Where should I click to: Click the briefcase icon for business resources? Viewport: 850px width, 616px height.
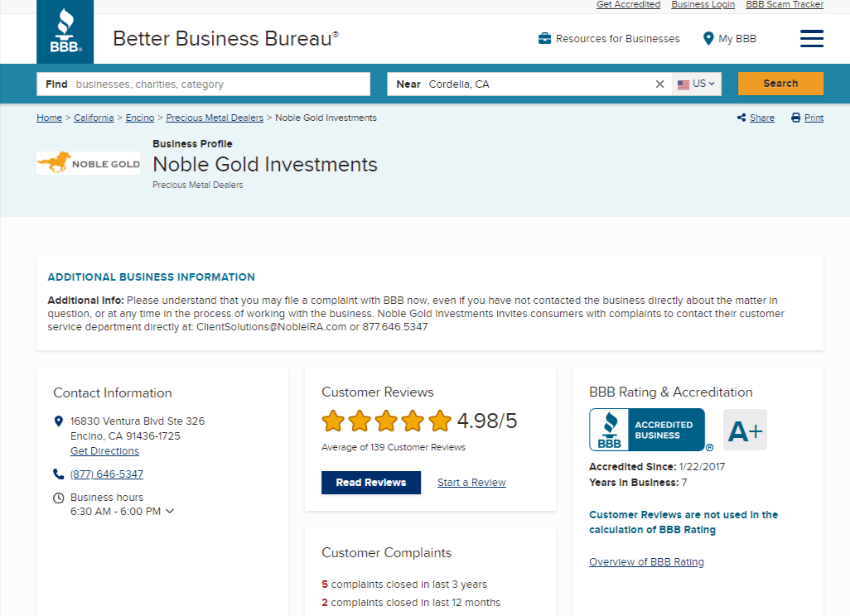(544, 38)
